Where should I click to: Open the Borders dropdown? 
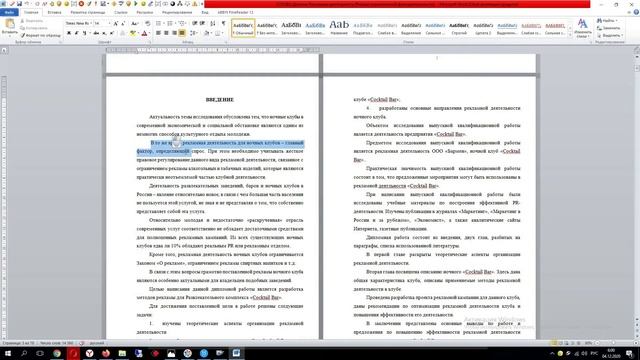click(x=219, y=33)
